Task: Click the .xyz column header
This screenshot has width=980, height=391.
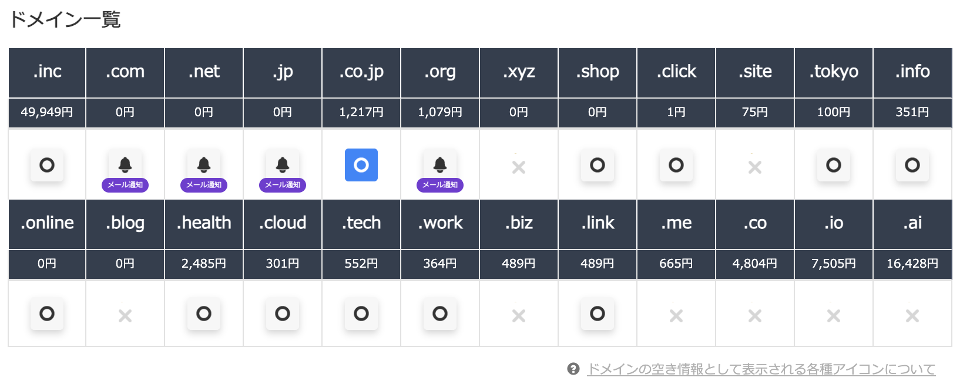Action: coord(519,73)
